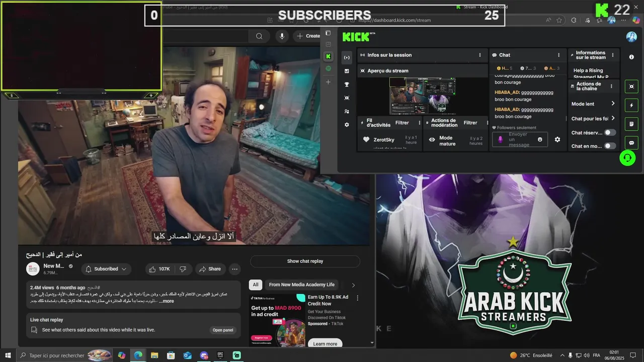The image size is (644, 362).
Task: Share the YouTube video
Action: click(x=210, y=269)
